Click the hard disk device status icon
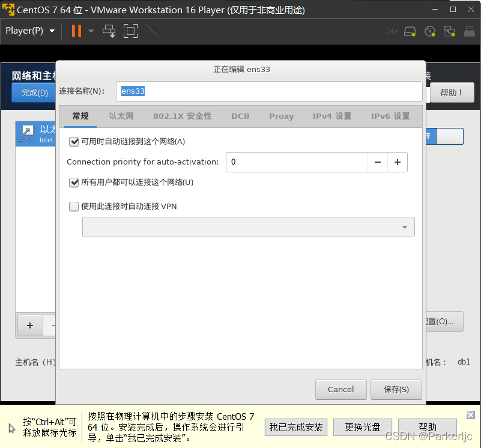This screenshot has width=481, height=448. (410, 31)
